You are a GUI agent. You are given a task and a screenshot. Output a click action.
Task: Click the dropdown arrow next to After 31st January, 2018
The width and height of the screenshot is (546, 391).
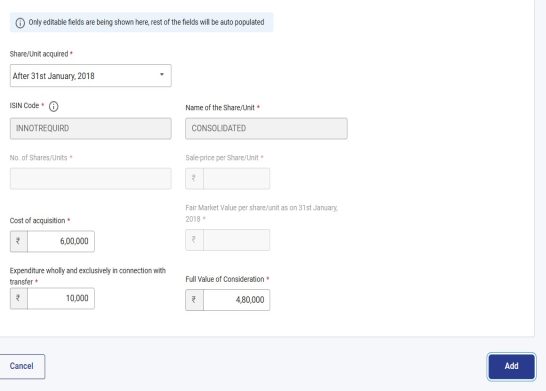(x=162, y=75)
